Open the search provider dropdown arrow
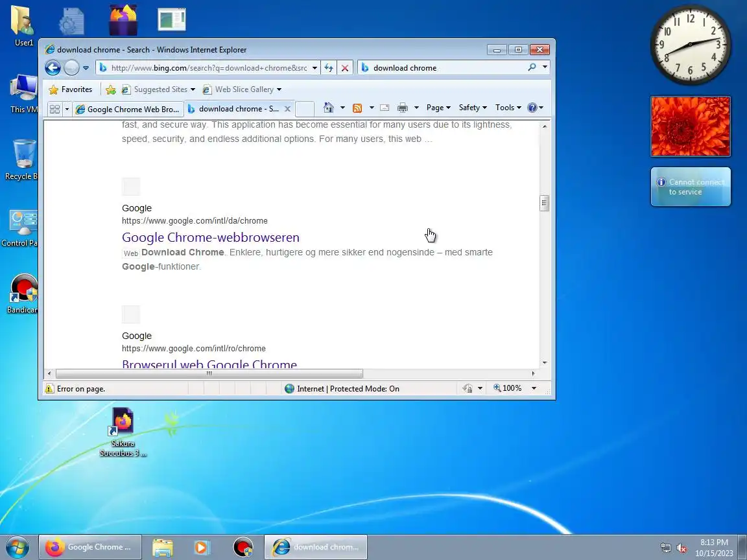The image size is (747, 560). coord(545,67)
